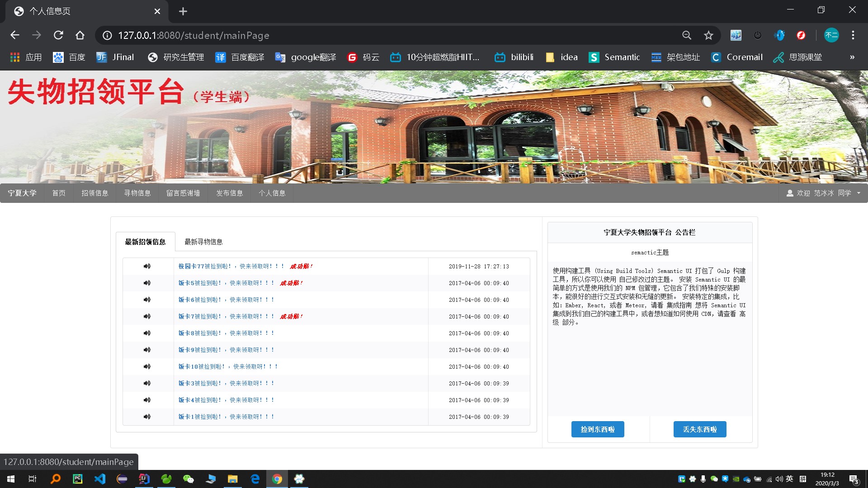Expand the hidden bookmarks overflow chevron
Screen dimensions: 868x488
click(852, 57)
